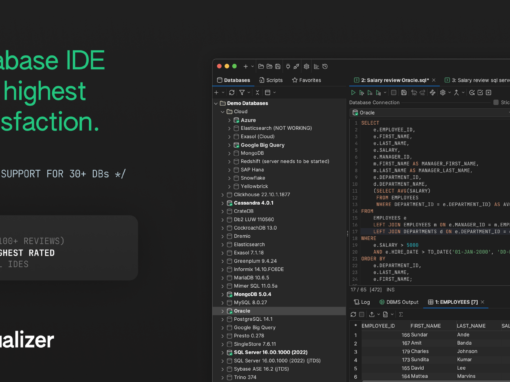This screenshot has width=510, height=382.
Task: Open the Oracle database connection dropdown
Action: [430, 113]
